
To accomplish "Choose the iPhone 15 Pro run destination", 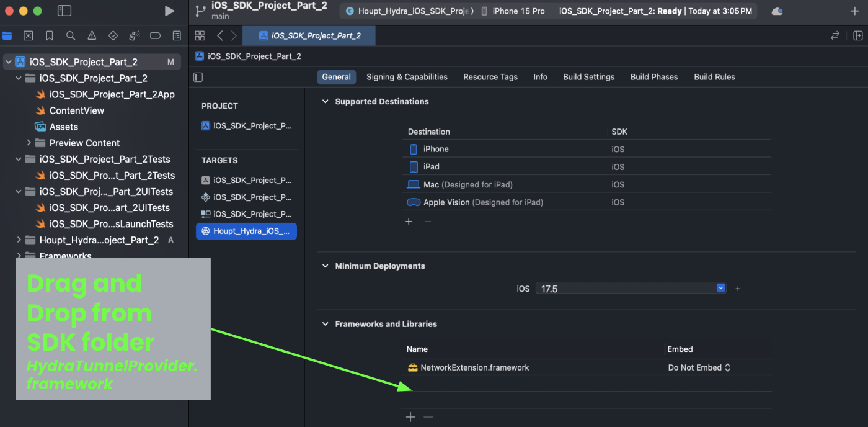I will [512, 11].
